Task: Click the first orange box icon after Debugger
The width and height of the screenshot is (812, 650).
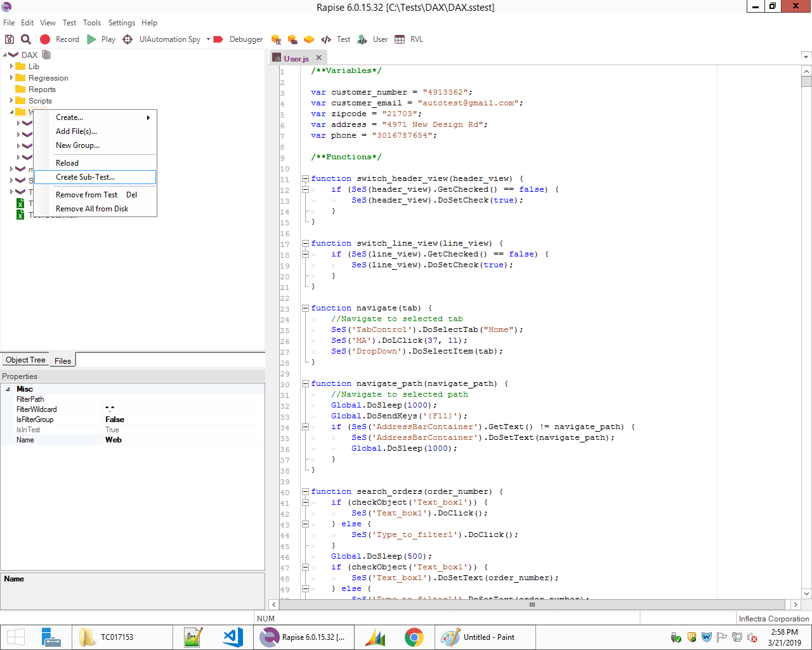Action: 276,39
